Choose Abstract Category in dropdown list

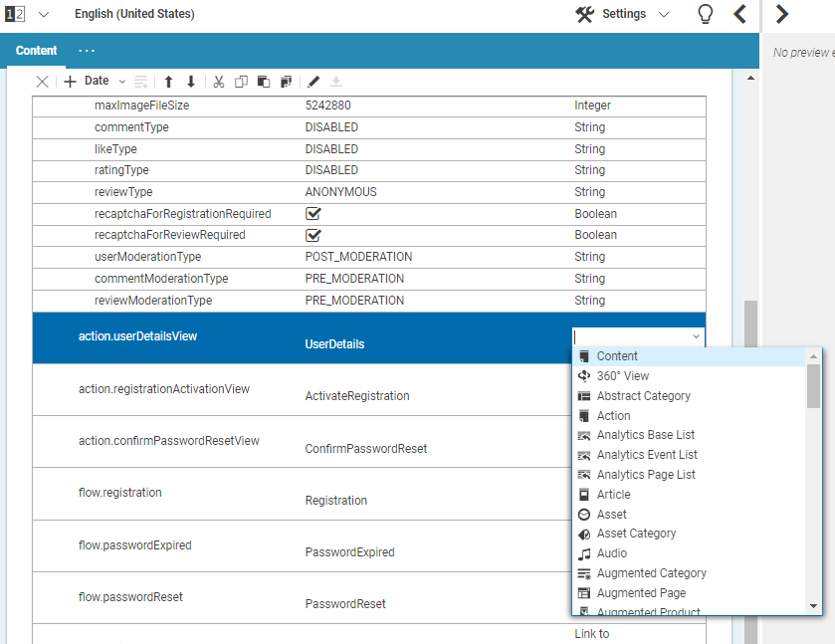point(643,396)
